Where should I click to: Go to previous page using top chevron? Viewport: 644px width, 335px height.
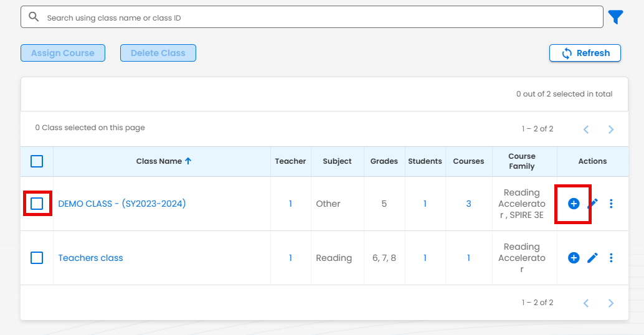[586, 130]
